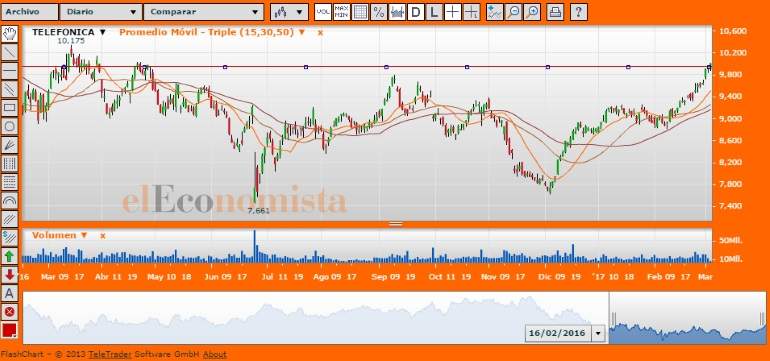The width and height of the screenshot is (770, 361).
Task: Select the Fibonacci arcs tool
Action: [9, 200]
